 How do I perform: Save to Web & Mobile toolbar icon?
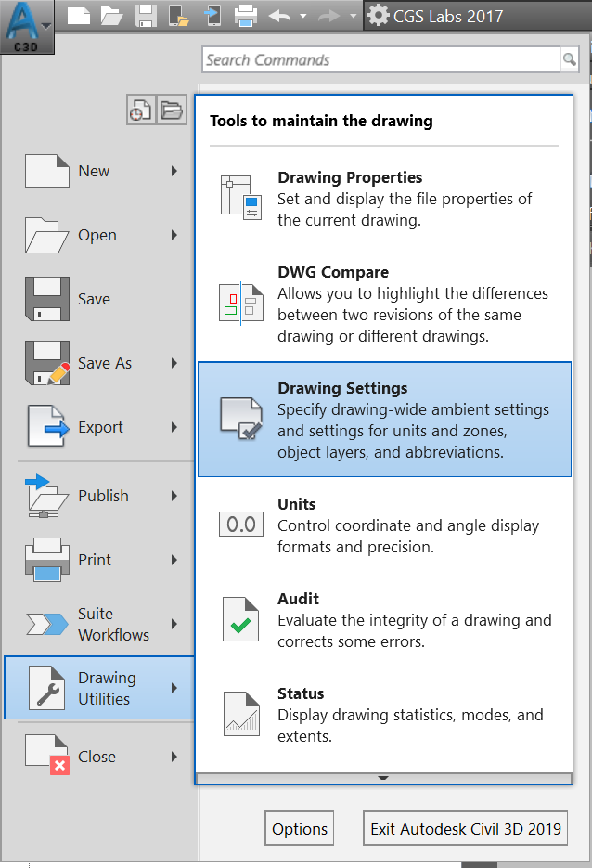pos(212,16)
